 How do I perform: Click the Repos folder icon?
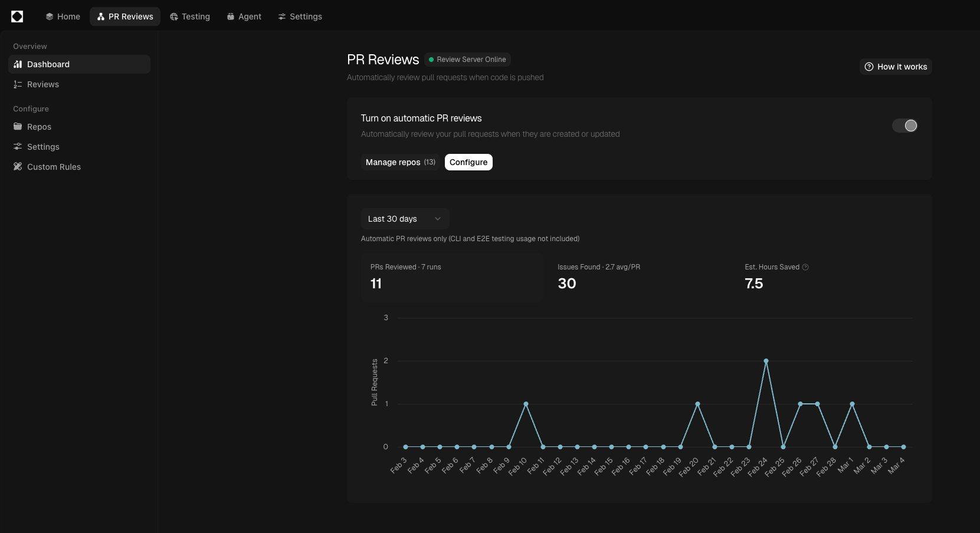[x=18, y=127]
